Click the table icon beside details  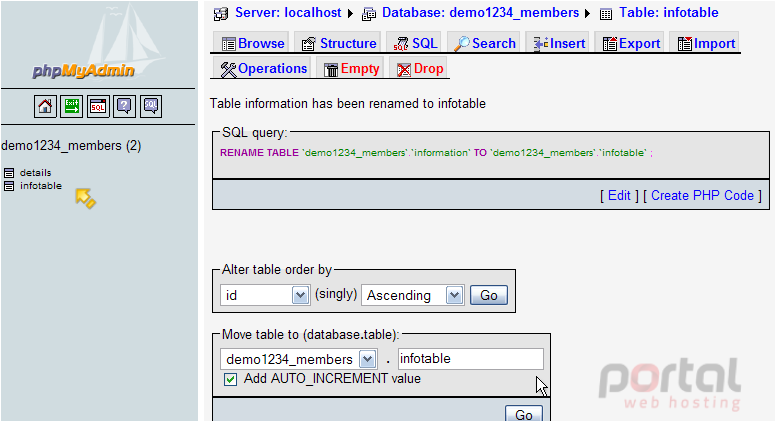pos(9,173)
